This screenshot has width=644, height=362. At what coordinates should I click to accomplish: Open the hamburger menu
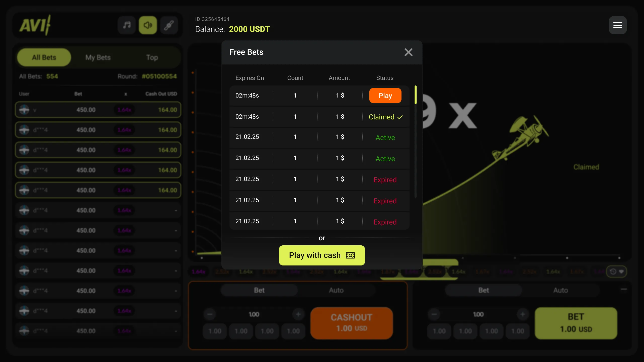click(618, 25)
